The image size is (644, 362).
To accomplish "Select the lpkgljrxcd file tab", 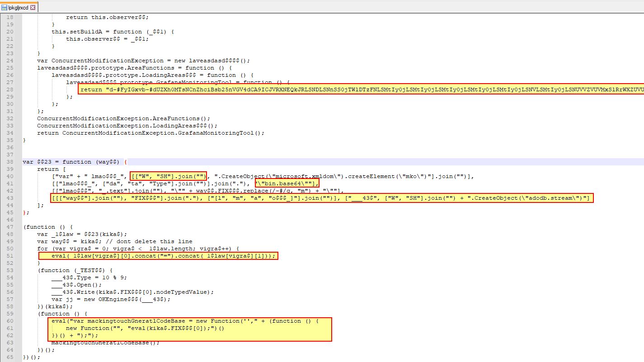I will pos(19,8).
